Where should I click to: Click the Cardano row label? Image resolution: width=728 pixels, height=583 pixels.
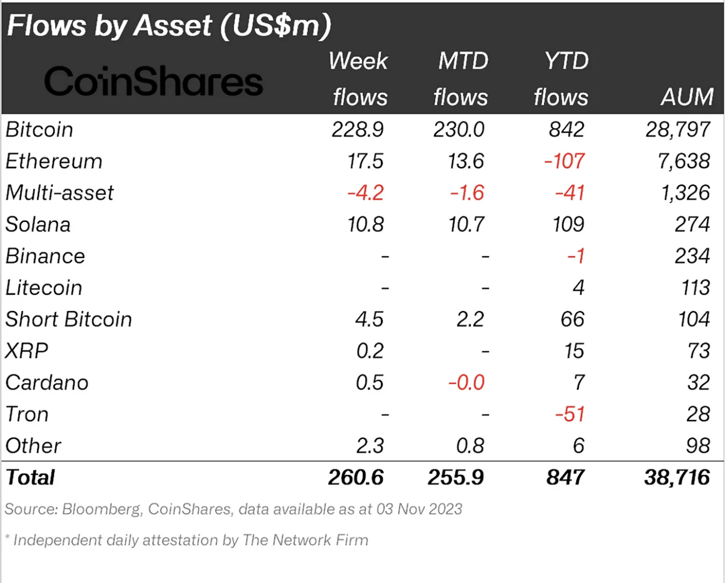tap(47, 382)
